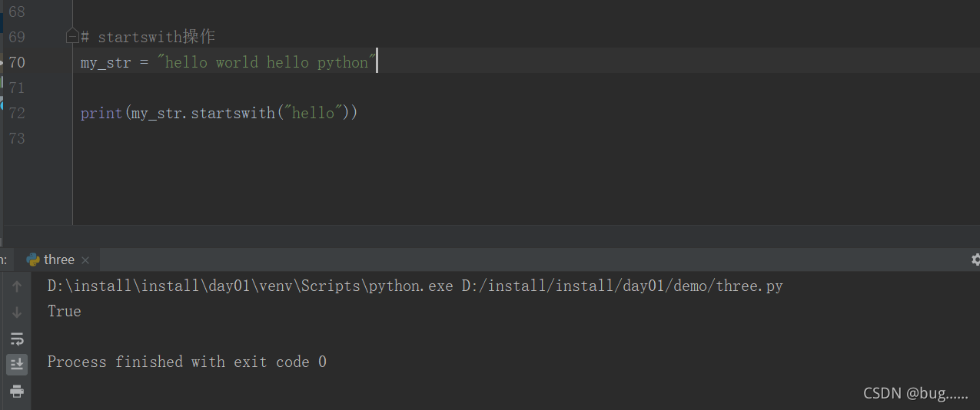
Task: Click line number 69 in the gutter
Action: tap(17, 37)
